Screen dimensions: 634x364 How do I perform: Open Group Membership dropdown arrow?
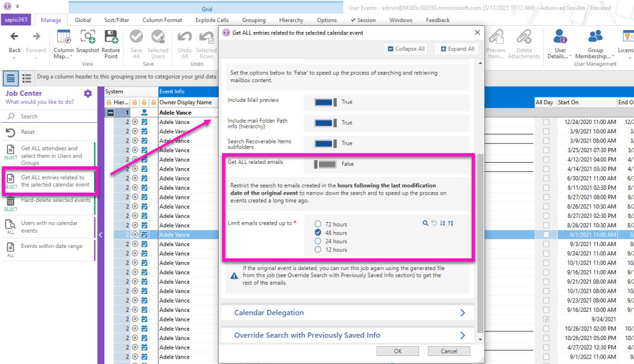tap(613, 56)
